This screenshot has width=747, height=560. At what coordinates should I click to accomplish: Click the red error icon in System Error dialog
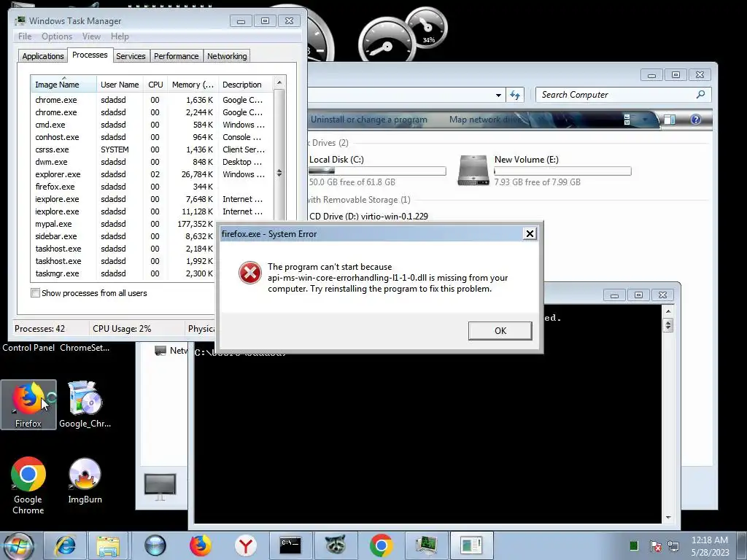[249, 273]
